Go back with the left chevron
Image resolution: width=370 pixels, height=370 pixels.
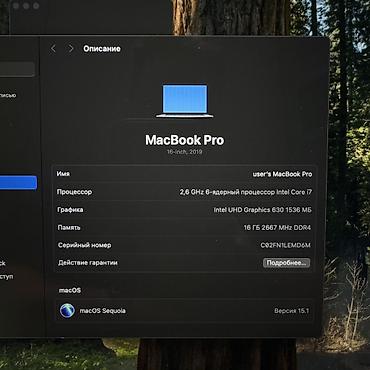pos(53,49)
